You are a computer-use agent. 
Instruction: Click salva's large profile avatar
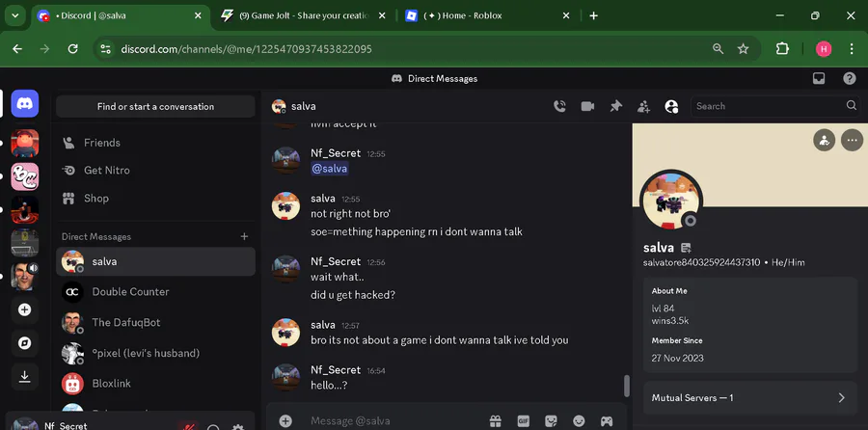point(671,201)
